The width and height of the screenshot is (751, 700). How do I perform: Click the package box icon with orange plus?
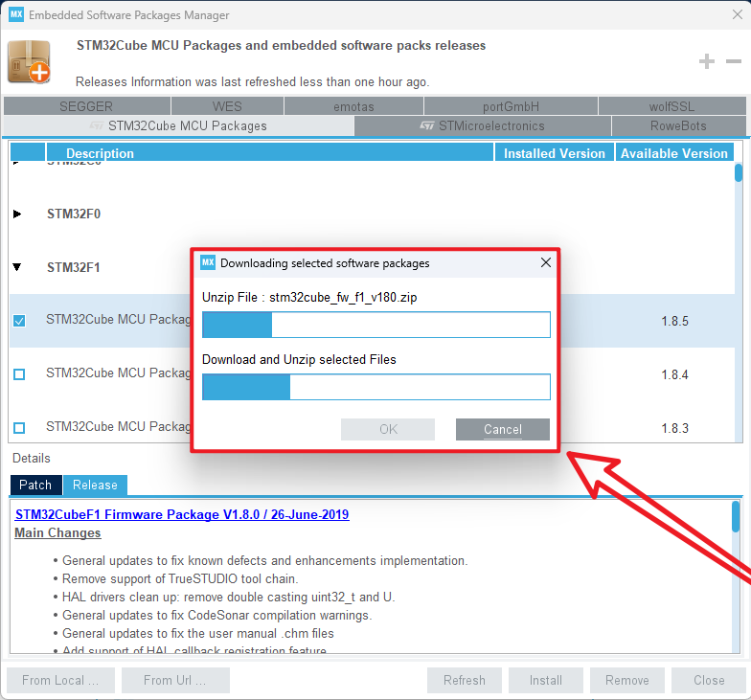click(29, 61)
